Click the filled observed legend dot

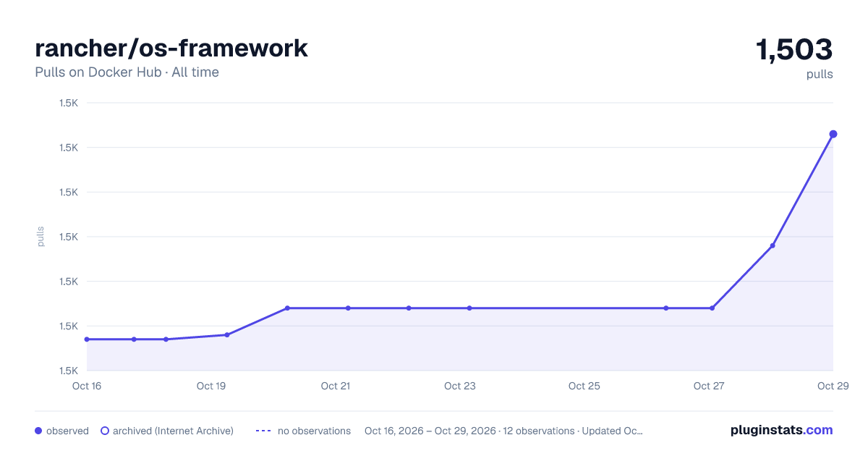(38, 431)
